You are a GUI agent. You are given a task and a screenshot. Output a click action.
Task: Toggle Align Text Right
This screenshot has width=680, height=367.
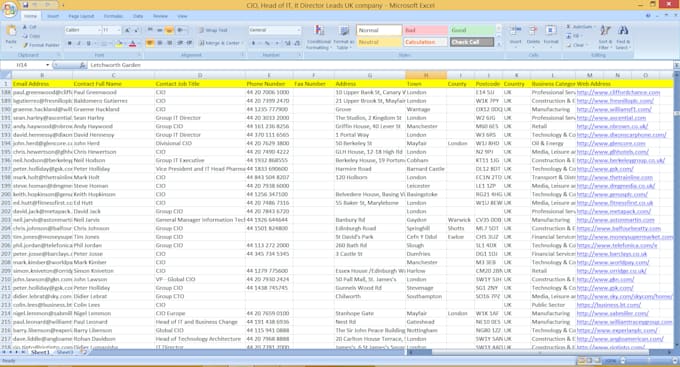coord(169,43)
